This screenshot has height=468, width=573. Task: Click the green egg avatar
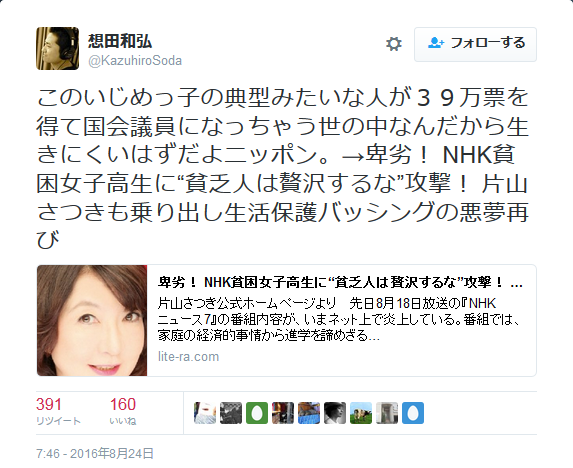[257, 413]
